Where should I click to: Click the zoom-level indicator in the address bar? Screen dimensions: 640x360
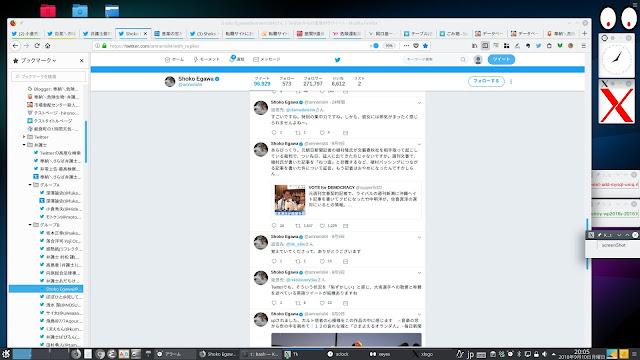[389, 46]
